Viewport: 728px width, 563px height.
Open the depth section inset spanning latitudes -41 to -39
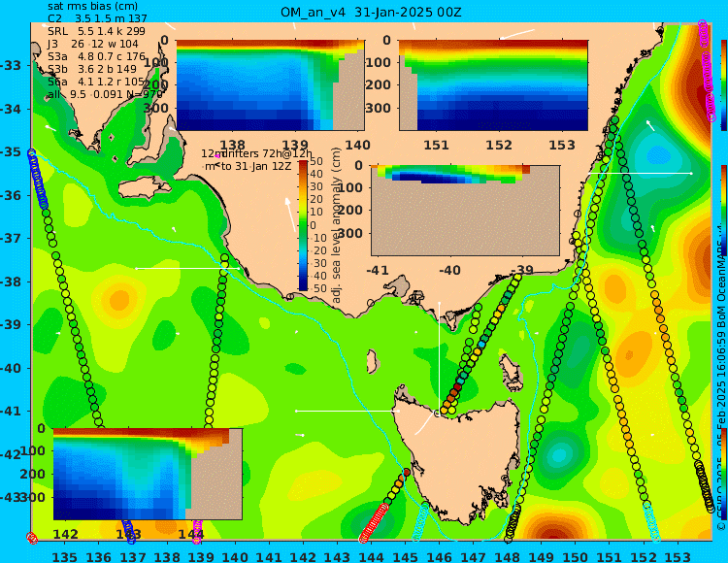(465, 211)
